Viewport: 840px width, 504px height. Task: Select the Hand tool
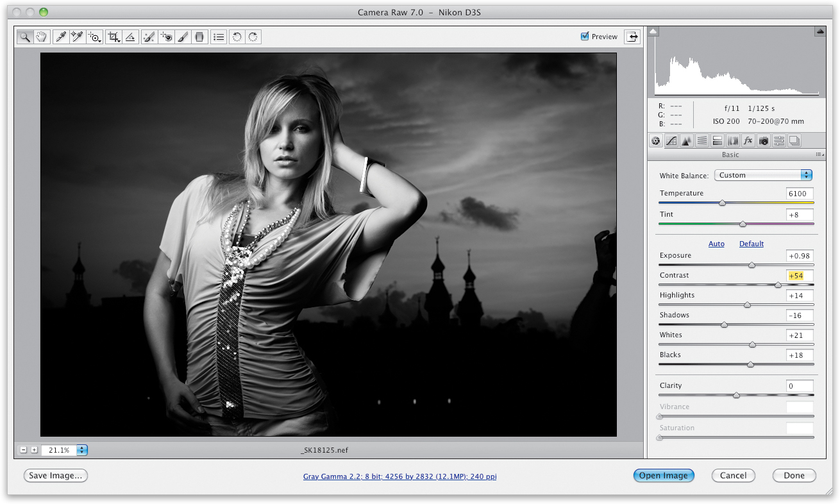tap(42, 37)
